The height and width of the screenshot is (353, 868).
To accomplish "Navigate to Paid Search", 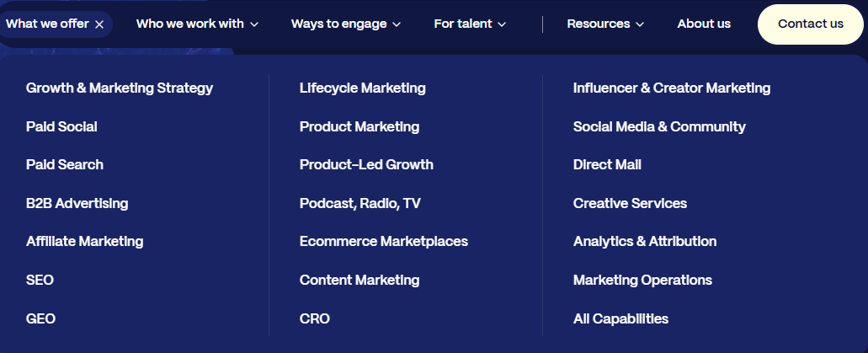I will point(65,164).
